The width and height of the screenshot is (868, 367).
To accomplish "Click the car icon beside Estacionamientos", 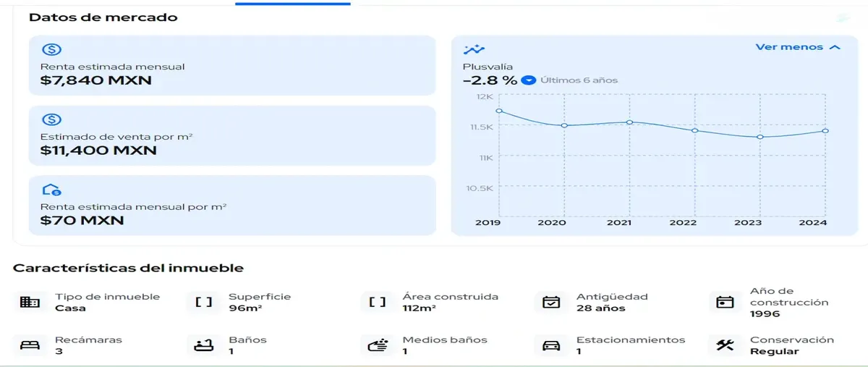I will (551, 345).
